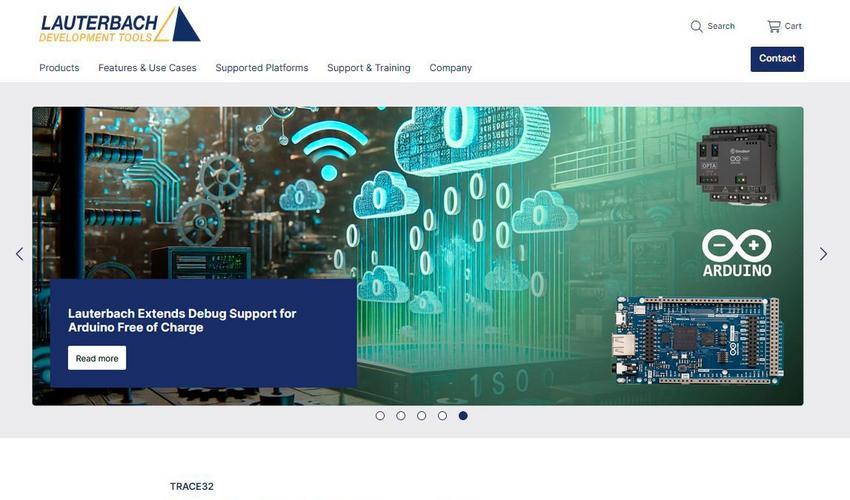Click the Cart text link
Viewport: 850px width, 500px height.
(x=793, y=26)
